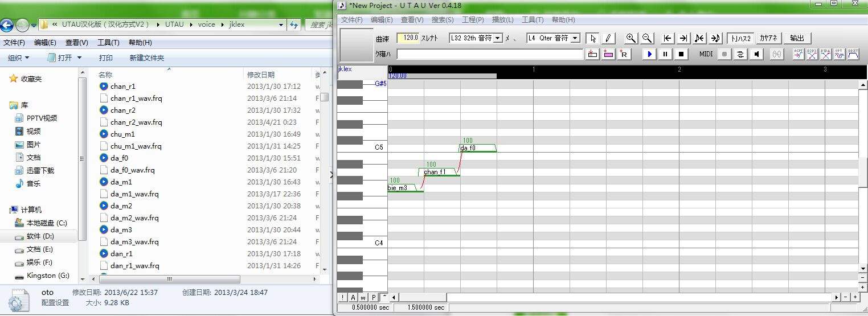
Task: Select the 'bie m3' note
Action: coord(406,188)
